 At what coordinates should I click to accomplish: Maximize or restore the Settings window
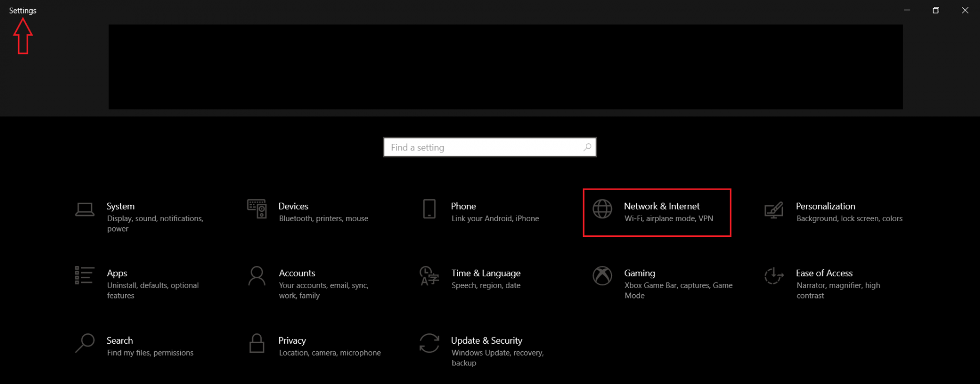tap(936, 10)
